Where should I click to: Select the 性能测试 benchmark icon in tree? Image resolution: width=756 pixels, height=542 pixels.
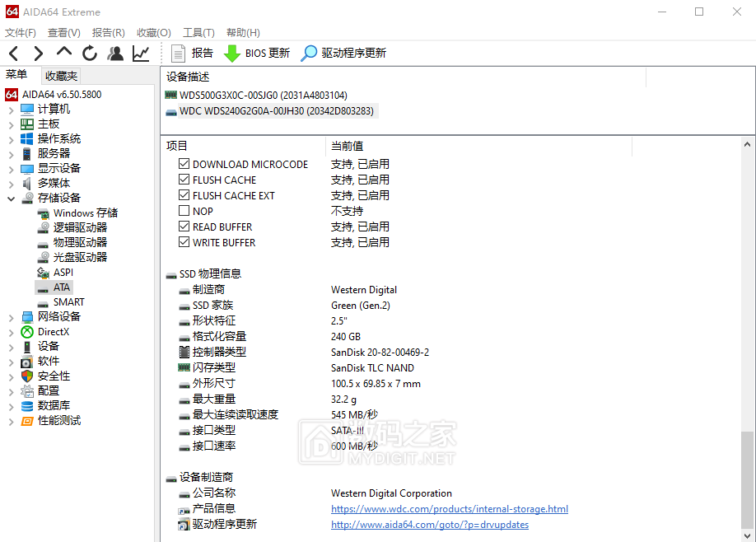click(x=27, y=421)
